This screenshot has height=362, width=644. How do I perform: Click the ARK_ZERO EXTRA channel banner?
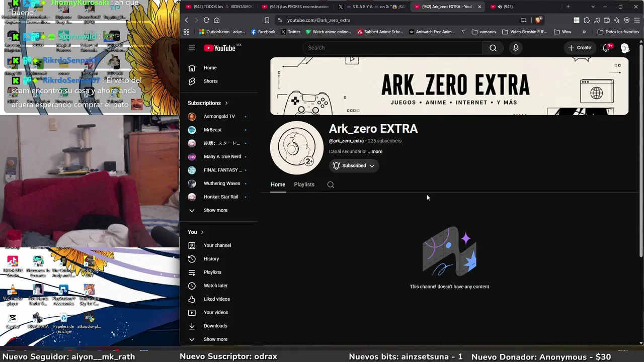pyautogui.click(x=449, y=86)
